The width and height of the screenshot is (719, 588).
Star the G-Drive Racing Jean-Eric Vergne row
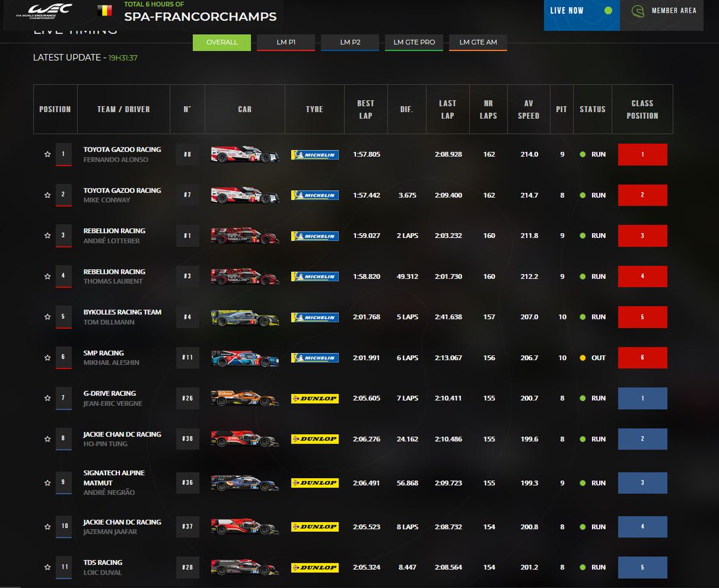pyautogui.click(x=47, y=399)
